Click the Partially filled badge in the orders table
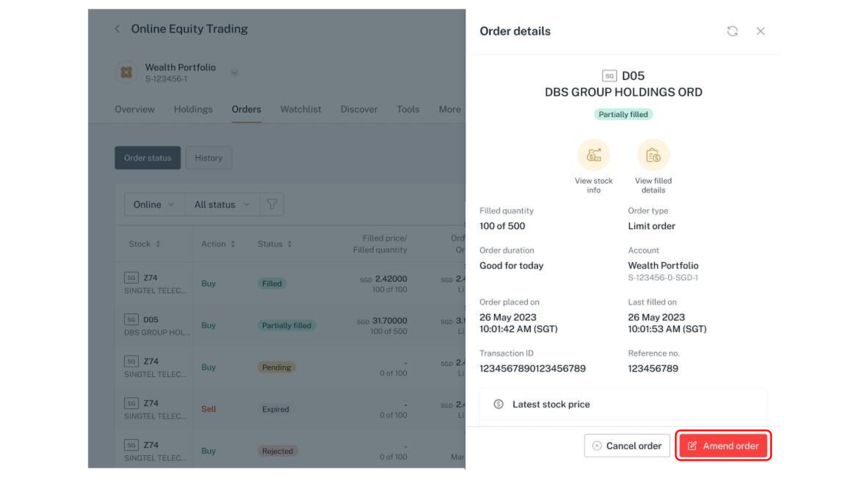Viewport: 868px width, 500px height. [x=287, y=325]
